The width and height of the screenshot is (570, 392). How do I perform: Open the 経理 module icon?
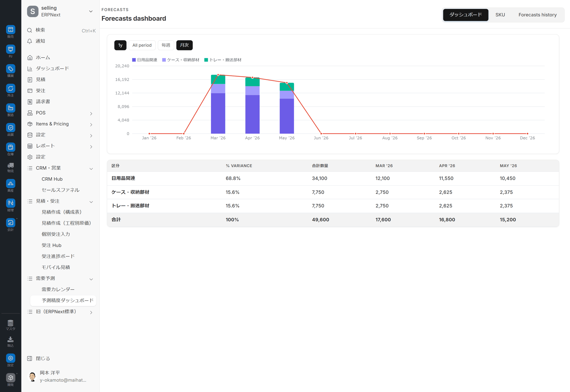point(11,203)
